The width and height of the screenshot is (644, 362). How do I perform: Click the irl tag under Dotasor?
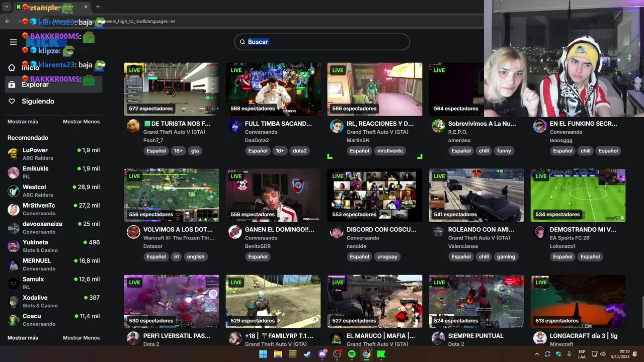point(176,256)
